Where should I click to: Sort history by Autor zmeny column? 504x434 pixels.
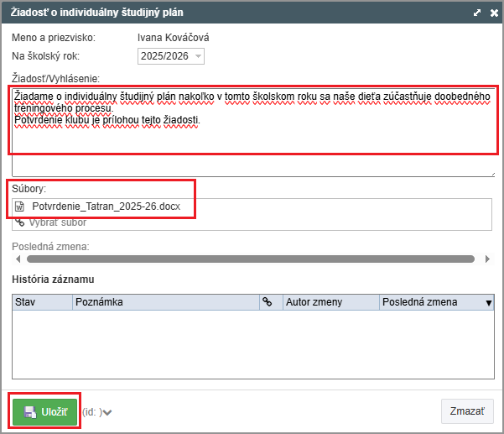pyautogui.click(x=330, y=302)
